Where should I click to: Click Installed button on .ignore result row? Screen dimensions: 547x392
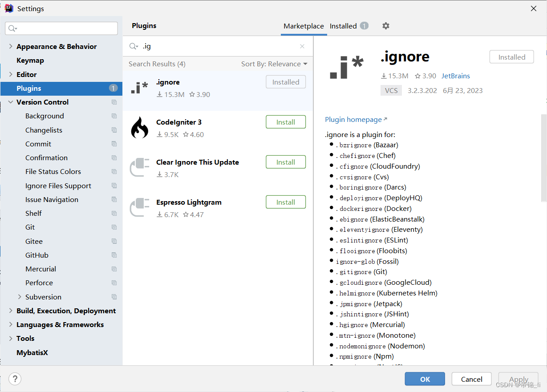pos(286,82)
